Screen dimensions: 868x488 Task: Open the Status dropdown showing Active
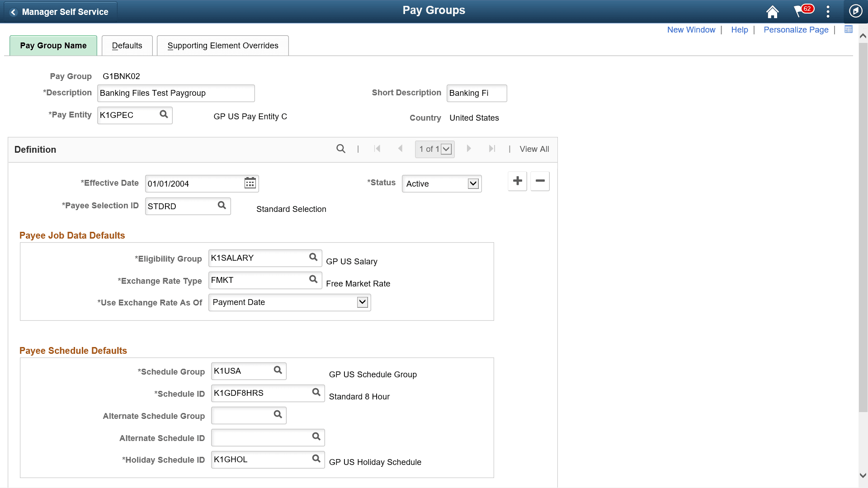coord(473,183)
